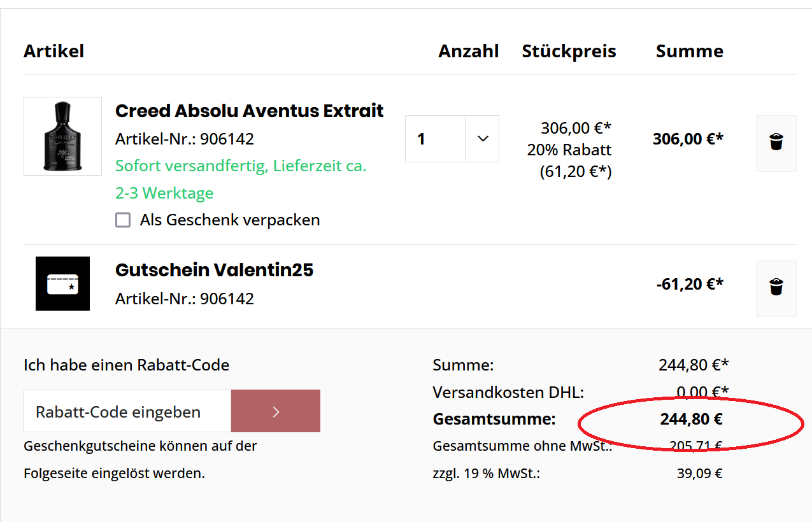Open the 'Creed Absolu Aventus Extrait' product link
The width and height of the screenshot is (812, 522).
249,111
